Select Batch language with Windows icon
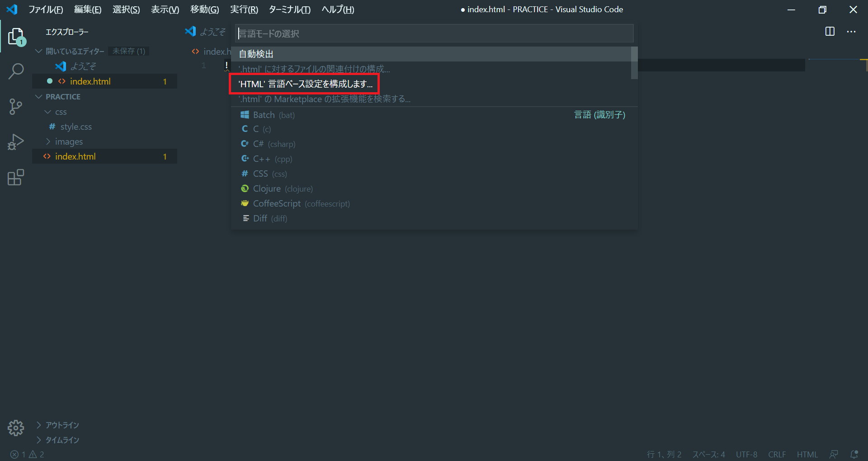Viewport: 868px width, 461px height. [x=434, y=115]
